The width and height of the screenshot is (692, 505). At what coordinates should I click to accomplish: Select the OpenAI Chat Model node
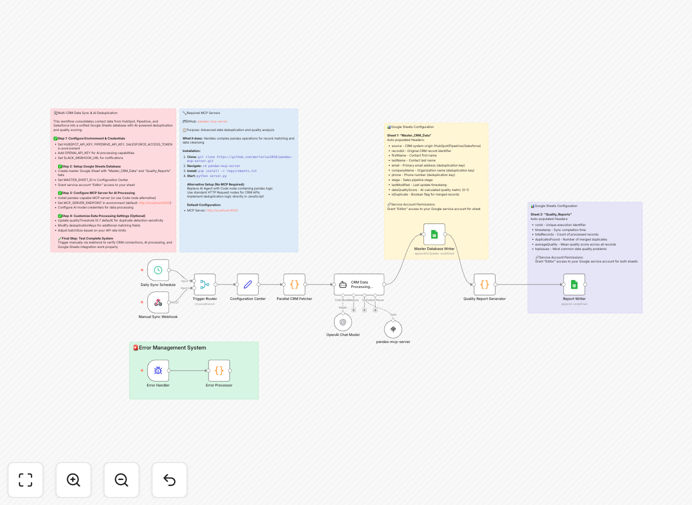(x=343, y=322)
